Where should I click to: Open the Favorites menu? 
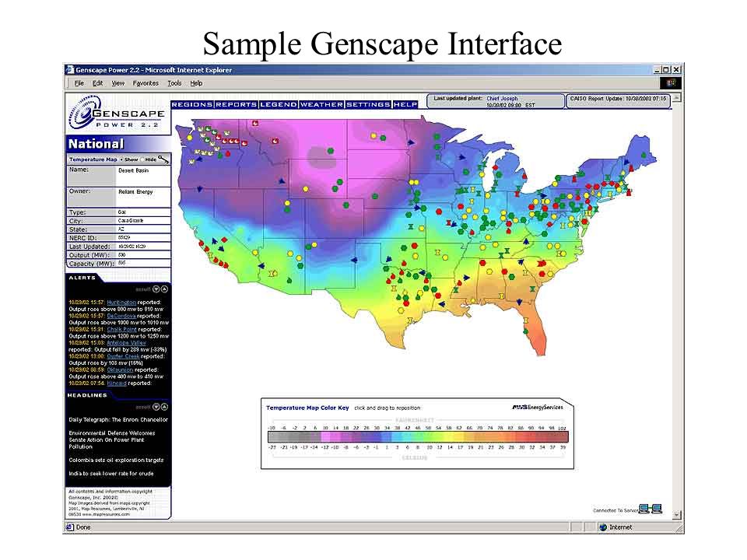click(x=146, y=83)
